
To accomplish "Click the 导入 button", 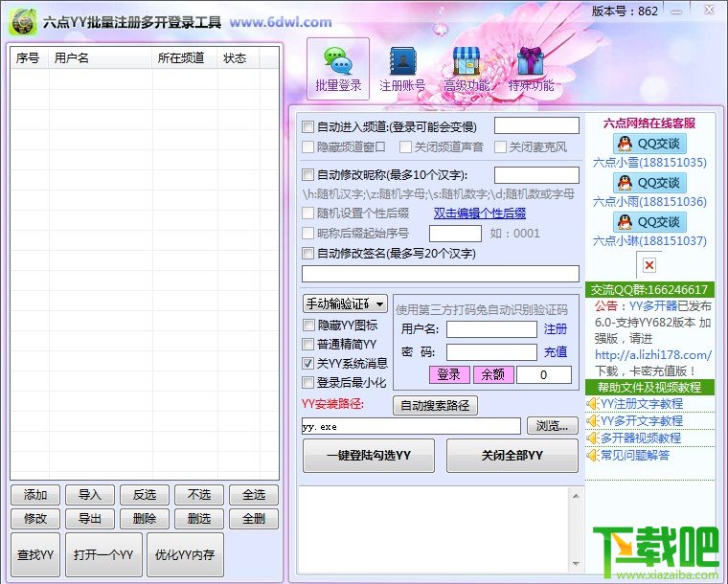I will tap(90, 495).
